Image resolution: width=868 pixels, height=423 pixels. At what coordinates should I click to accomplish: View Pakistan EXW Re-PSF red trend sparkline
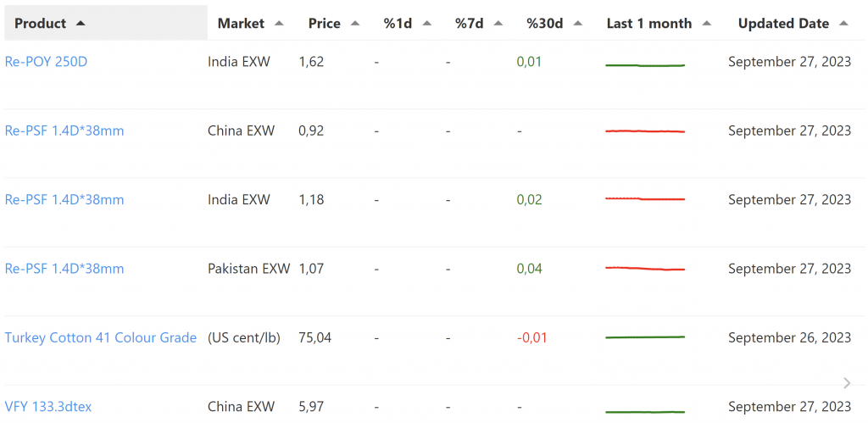pyautogui.click(x=644, y=269)
